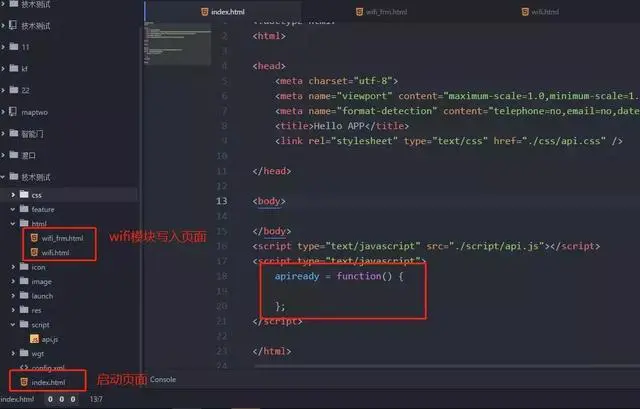Click the css folder icon
Viewport: 640px width, 409px height.
[x=24, y=194]
